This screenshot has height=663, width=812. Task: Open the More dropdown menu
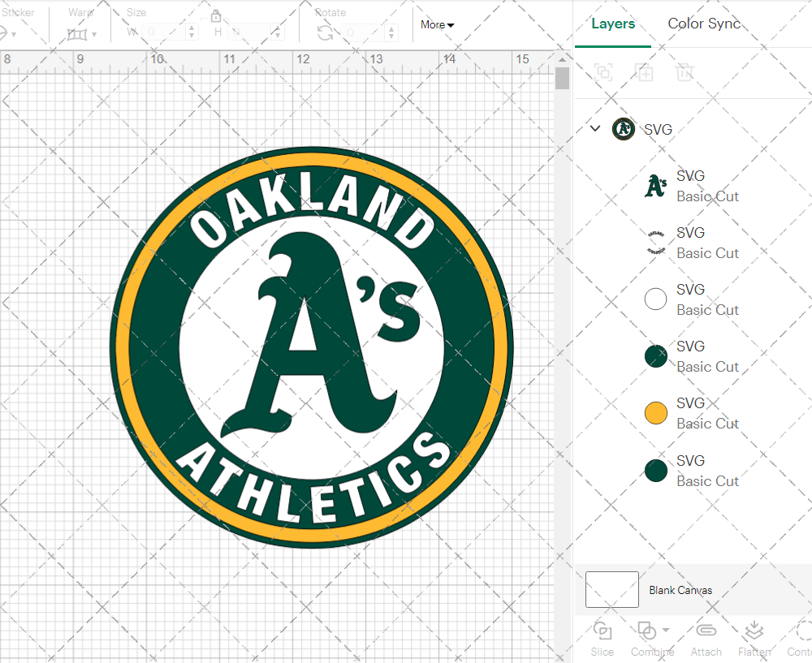437,25
